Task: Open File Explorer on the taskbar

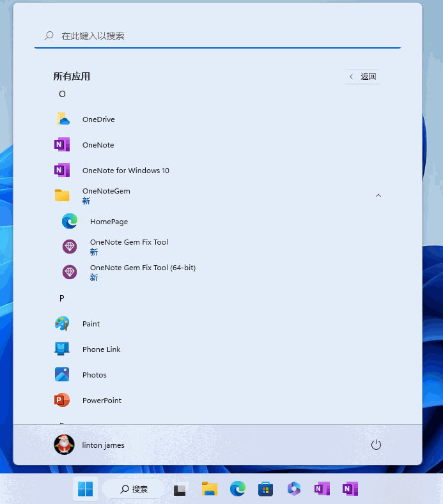Action: pyautogui.click(x=210, y=489)
